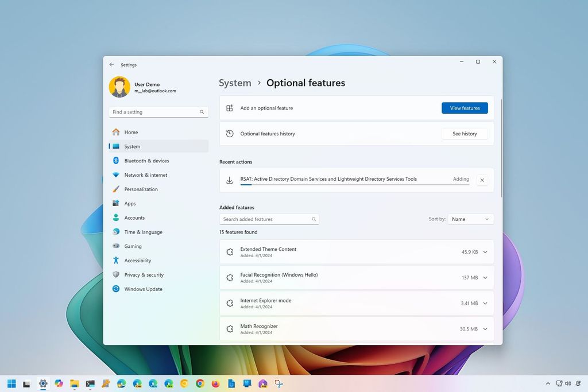The width and height of the screenshot is (588, 392).
Task: Open Windows Update from the sidebar
Action: coord(144,289)
